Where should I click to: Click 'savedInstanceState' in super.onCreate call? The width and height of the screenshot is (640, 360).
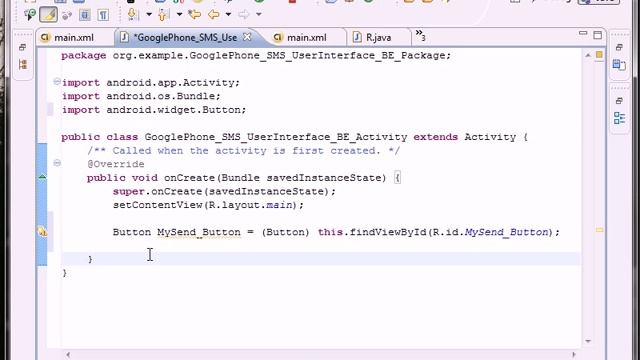point(267,191)
